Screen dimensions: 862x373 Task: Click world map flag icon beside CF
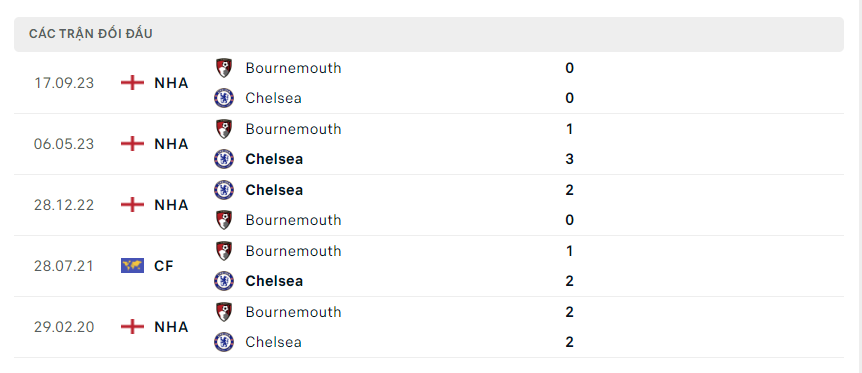point(132,266)
